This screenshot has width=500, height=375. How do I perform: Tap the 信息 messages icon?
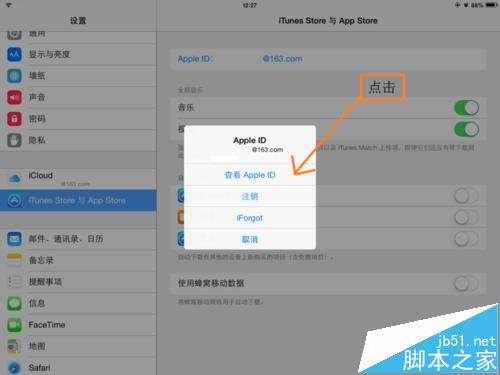[14, 303]
